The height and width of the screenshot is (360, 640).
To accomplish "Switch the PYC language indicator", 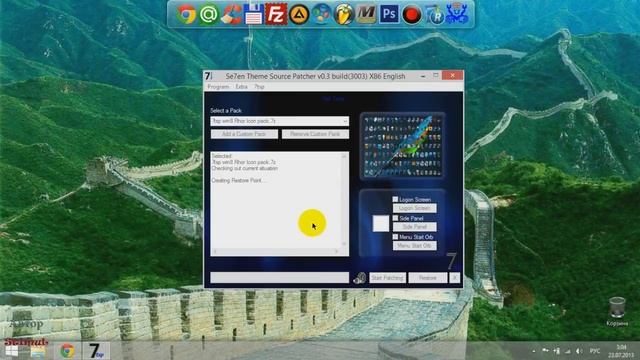I will 595,351.
